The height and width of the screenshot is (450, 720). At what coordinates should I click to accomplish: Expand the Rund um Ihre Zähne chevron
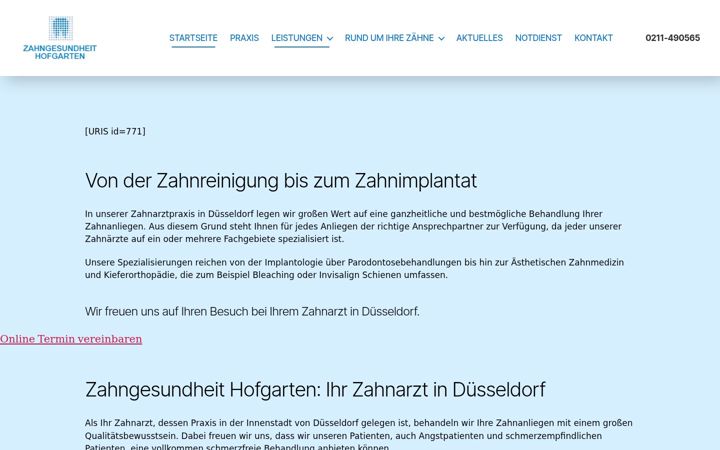click(x=441, y=39)
